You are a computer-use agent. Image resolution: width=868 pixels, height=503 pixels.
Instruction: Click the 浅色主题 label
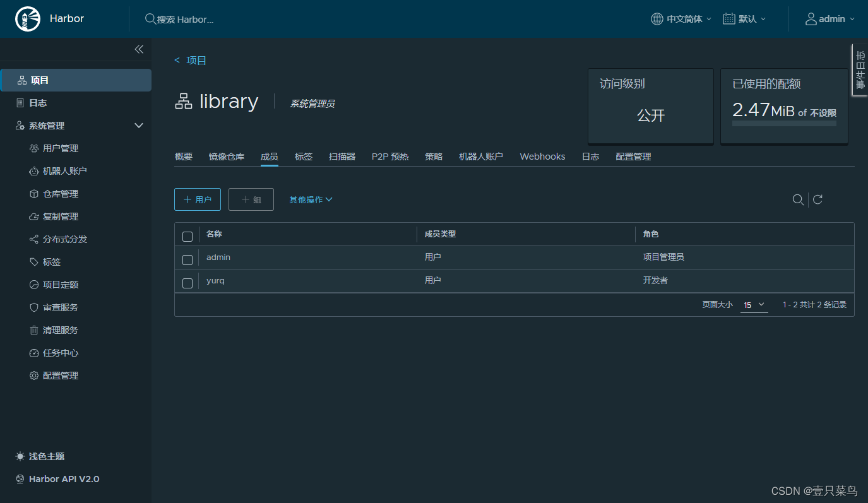(47, 456)
